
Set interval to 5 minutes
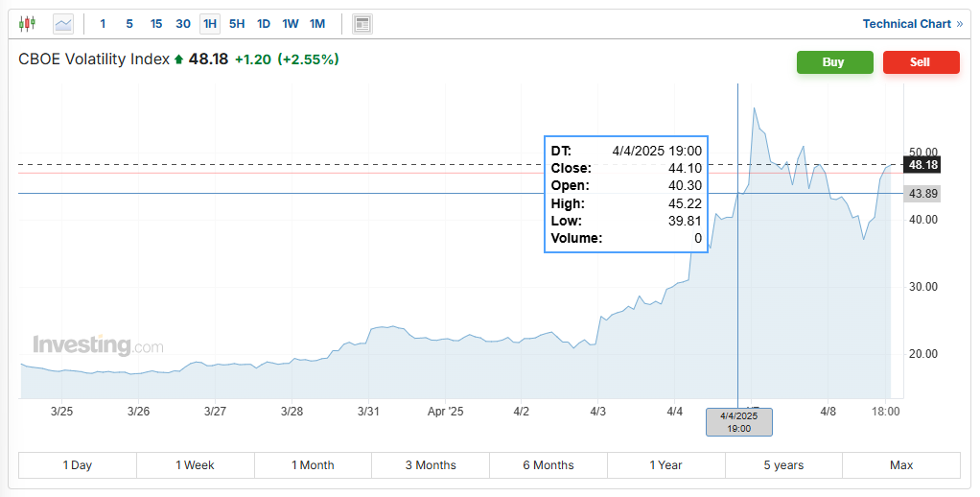pyautogui.click(x=129, y=24)
